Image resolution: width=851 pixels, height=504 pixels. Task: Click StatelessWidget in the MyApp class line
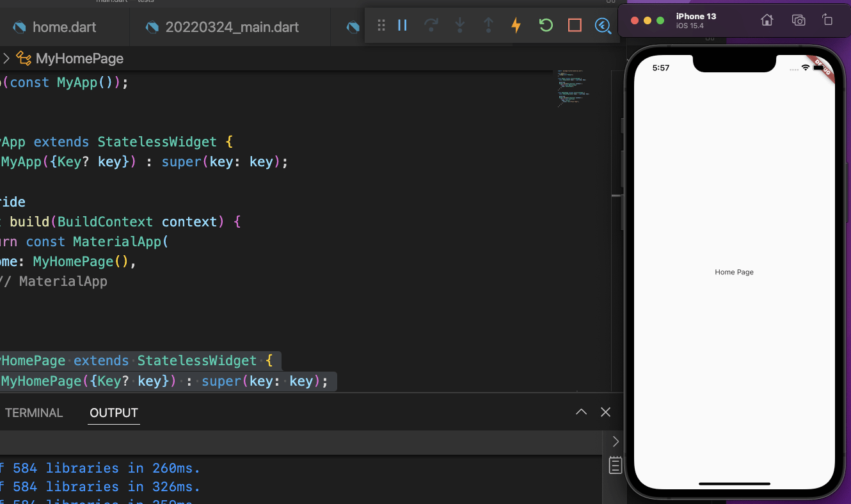click(157, 141)
